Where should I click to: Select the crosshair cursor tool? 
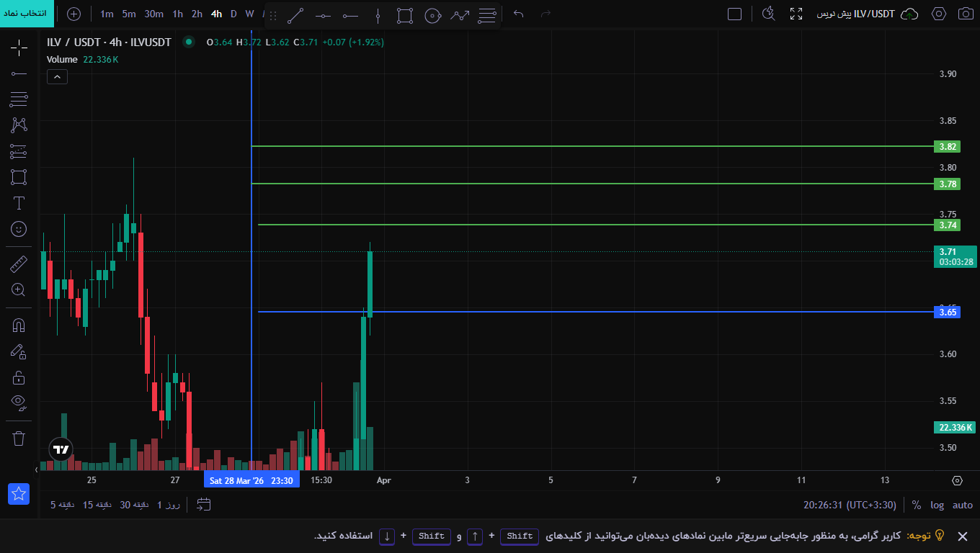tap(19, 48)
